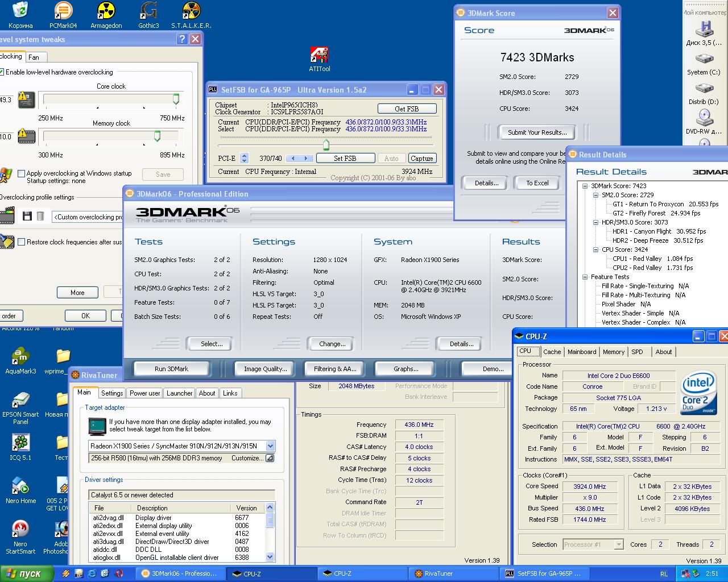Collapse the CPU Score tree node
Viewport: 728px width, 582px height.
coord(595,250)
